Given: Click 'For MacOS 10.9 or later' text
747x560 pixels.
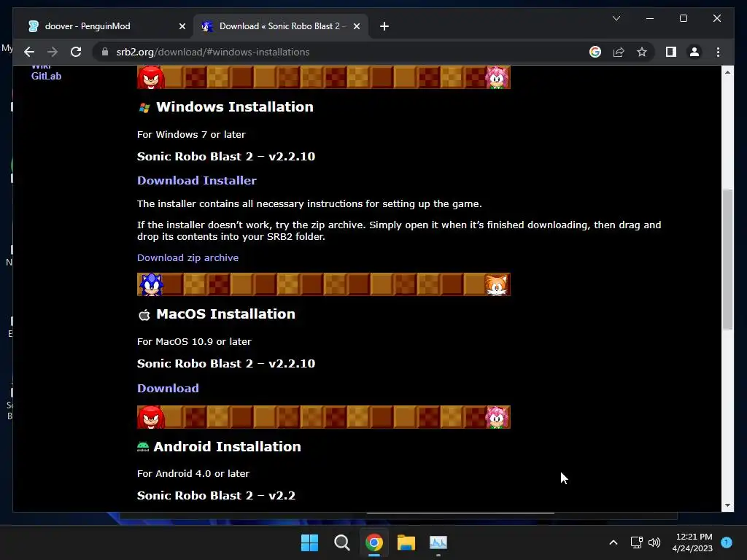Looking at the screenshot, I should pyautogui.click(x=194, y=341).
